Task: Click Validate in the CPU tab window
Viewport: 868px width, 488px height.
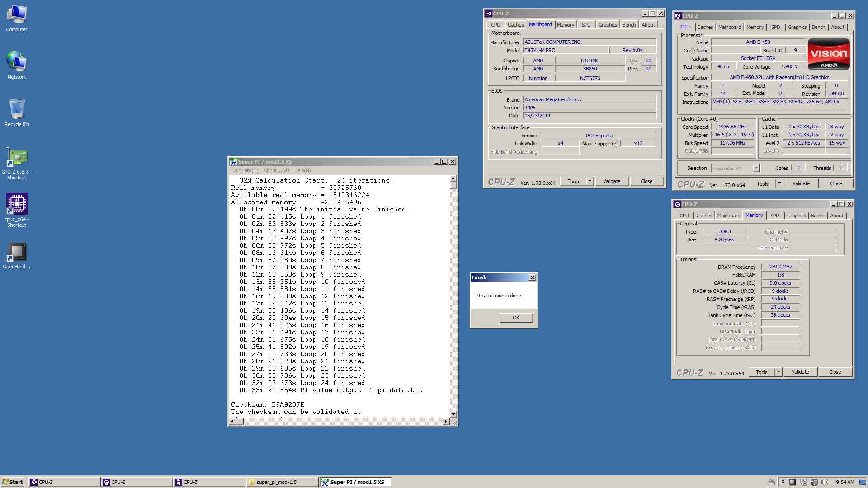Action: tap(801, 183)
